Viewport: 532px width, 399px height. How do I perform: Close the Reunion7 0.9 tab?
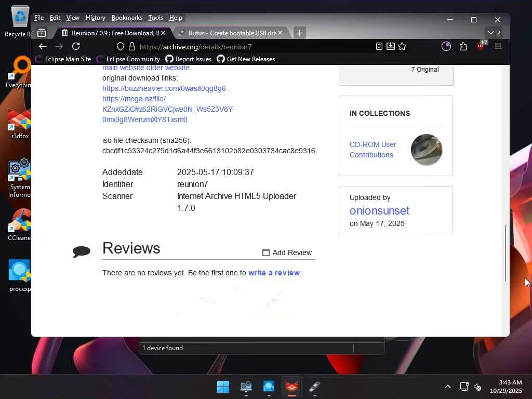163,33
